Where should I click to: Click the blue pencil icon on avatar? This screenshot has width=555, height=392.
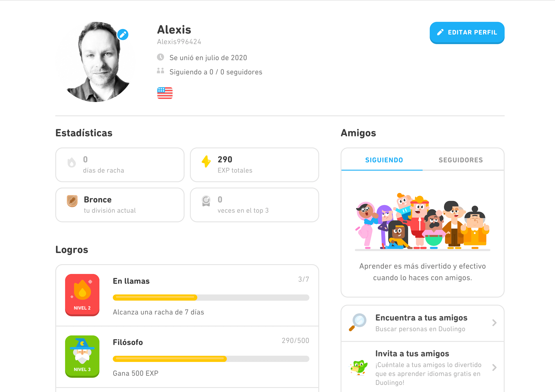pos(123,35)
